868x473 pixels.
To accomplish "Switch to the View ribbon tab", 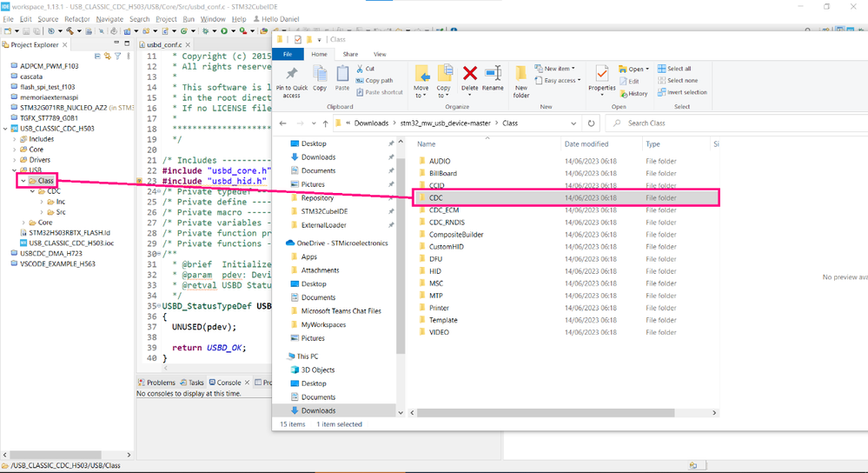I will 380,54.
